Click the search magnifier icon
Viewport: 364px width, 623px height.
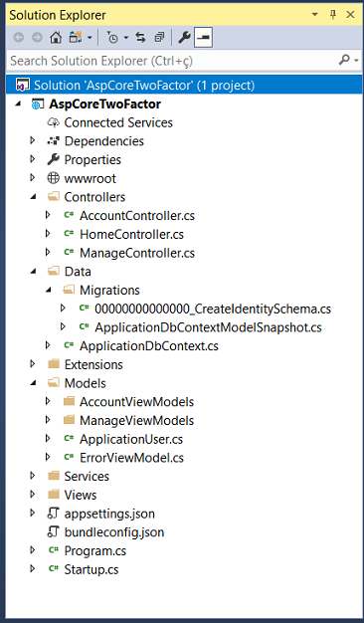pos(344,60)
